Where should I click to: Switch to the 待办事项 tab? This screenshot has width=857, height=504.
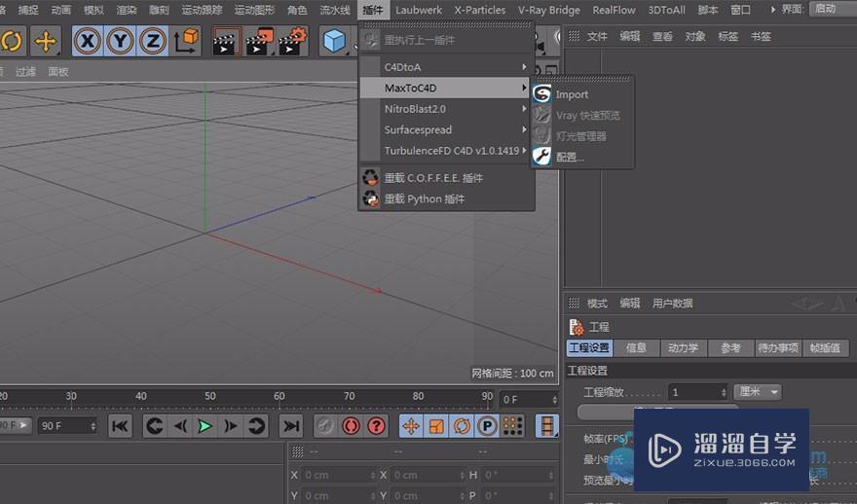pos(778,347)
